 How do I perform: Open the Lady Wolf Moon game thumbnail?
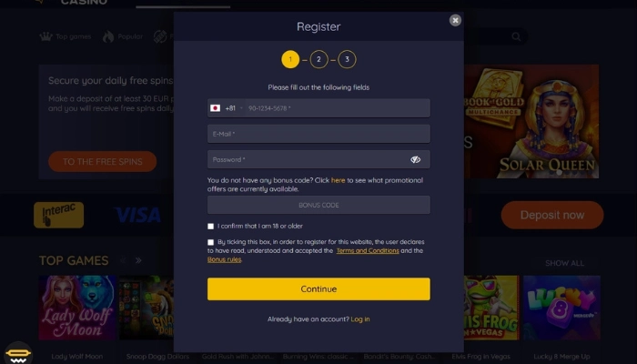(77, 308)
